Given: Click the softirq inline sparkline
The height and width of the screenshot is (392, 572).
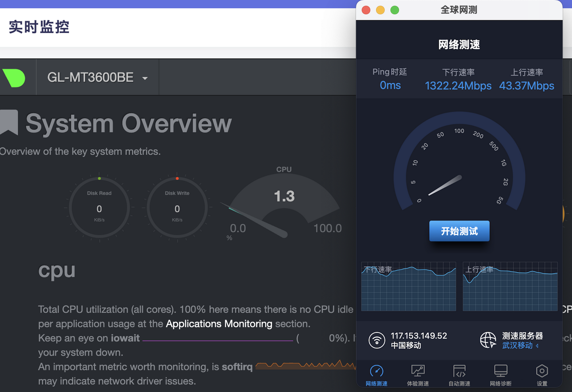Looking at the screenshot, I should point(305,365).
